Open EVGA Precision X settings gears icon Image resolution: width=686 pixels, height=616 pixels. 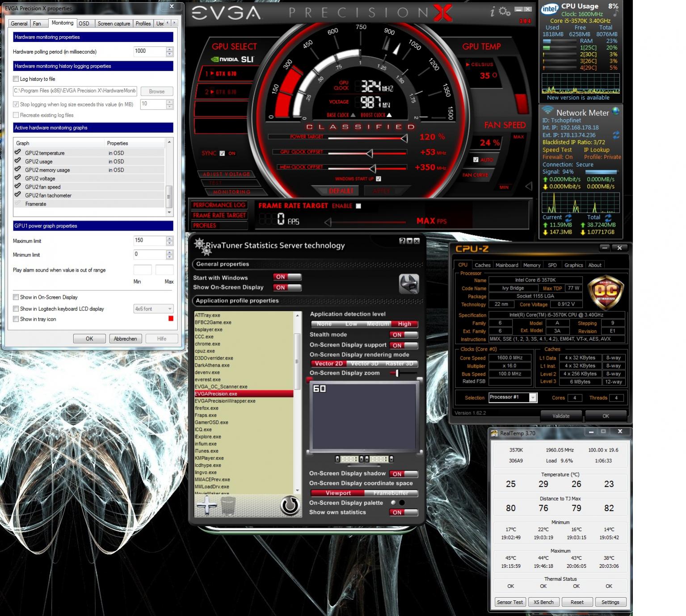[505, 12]
